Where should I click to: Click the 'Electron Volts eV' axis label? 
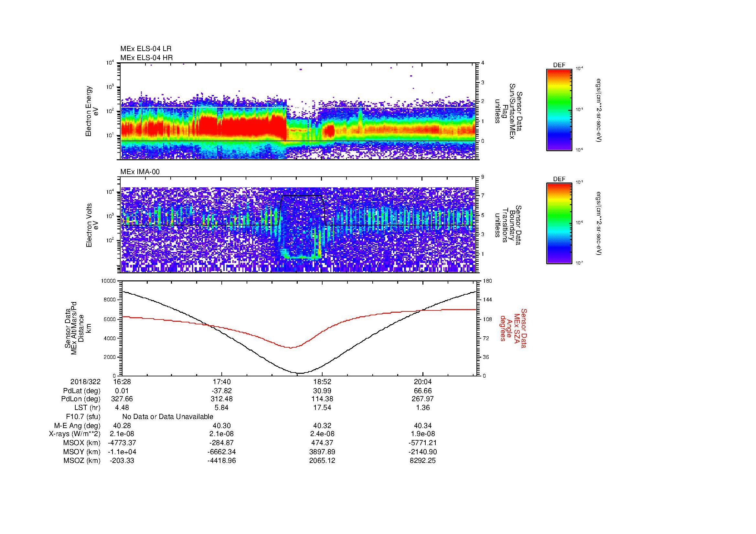92,225
